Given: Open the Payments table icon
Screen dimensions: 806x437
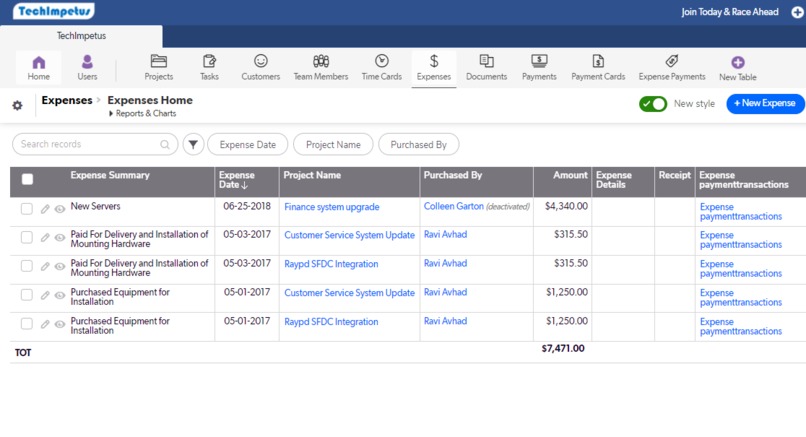Looking at the screenshot, I should pos(539,61).
